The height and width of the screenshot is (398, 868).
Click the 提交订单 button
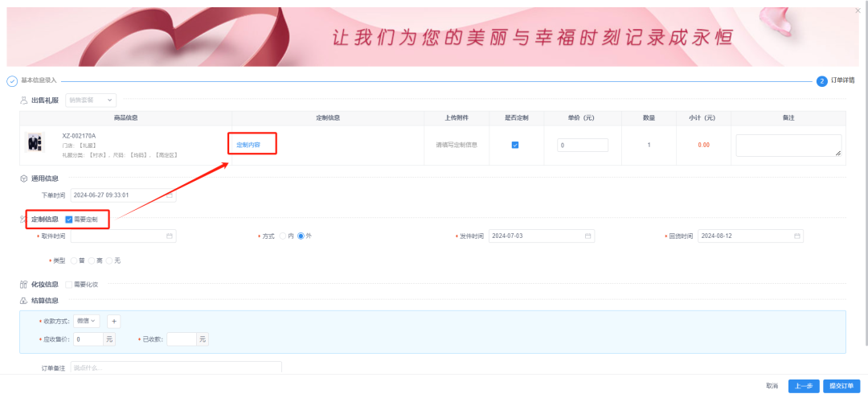tap(841, 386)
